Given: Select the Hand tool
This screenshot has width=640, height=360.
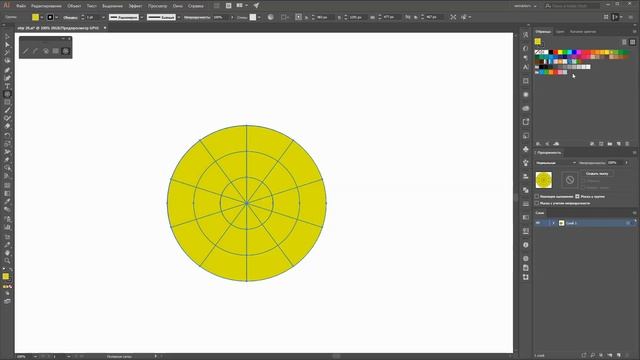Looking at the screenshot, I should tap(7, 253).
